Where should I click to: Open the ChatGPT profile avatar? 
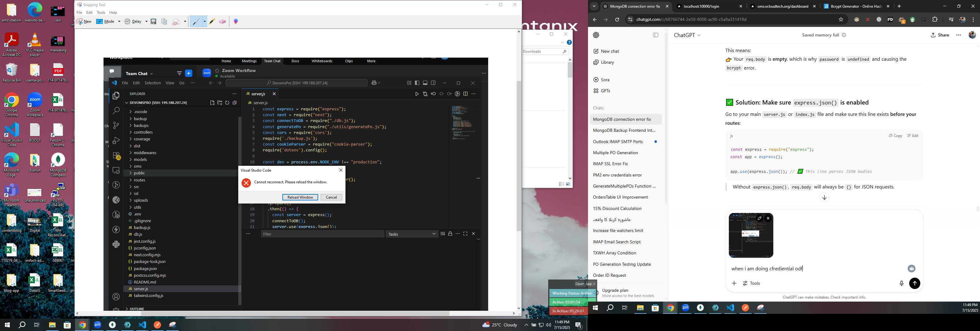tap(972, 35)
